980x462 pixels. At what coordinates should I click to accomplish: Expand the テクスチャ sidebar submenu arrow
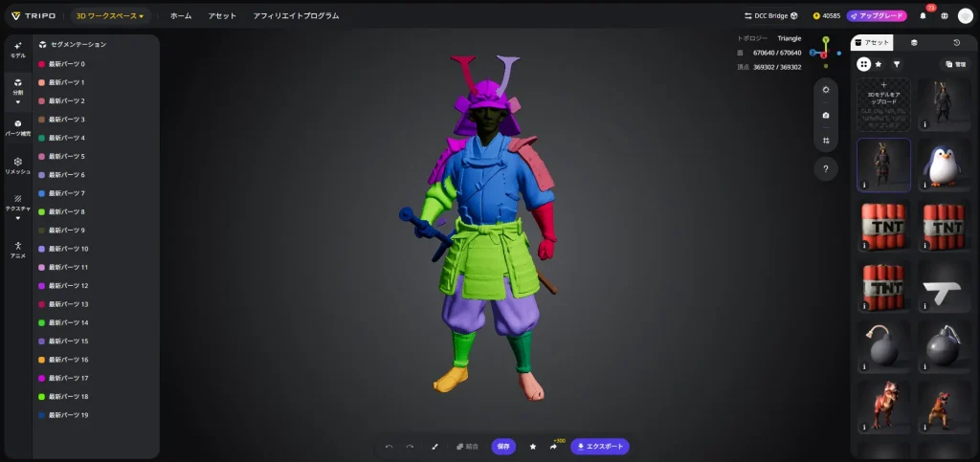pyautogui.click(x=17, y=218)
